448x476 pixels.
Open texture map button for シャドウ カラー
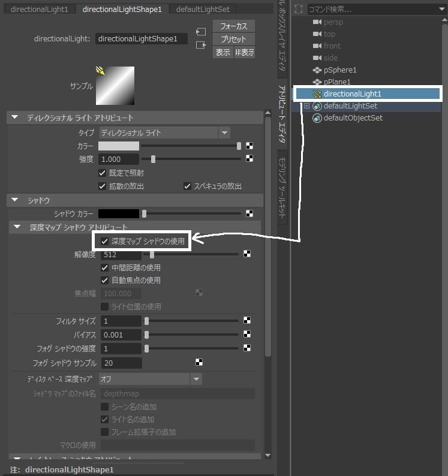click(x=249, y=213)
